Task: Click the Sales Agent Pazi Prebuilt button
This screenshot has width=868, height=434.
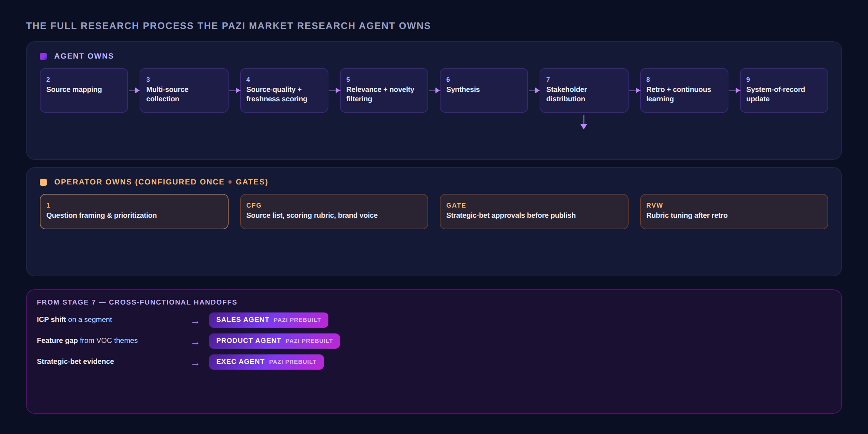Action: pos(269,320)
